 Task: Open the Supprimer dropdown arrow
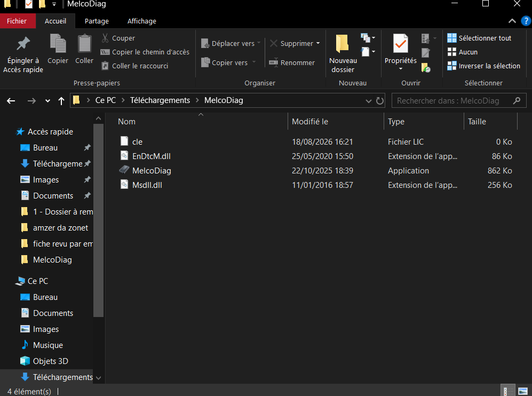[318, 43]
